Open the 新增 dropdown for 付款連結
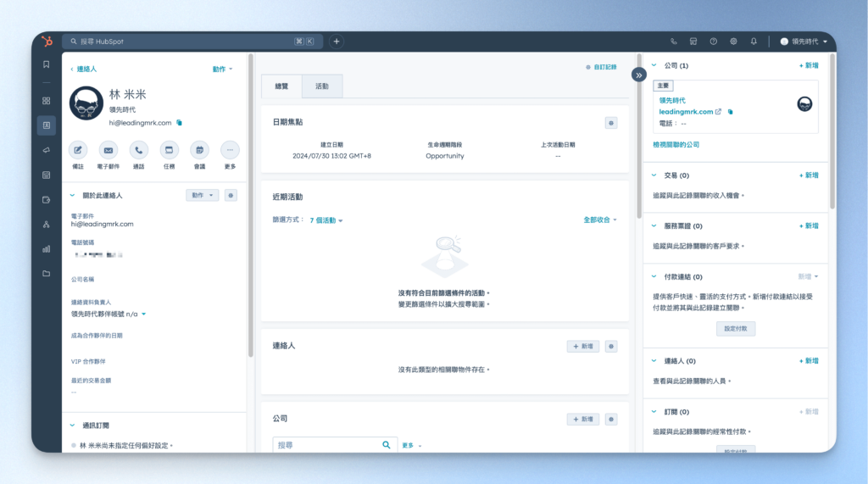The width and height of the screenshot is (868, 484). (808, 276)
